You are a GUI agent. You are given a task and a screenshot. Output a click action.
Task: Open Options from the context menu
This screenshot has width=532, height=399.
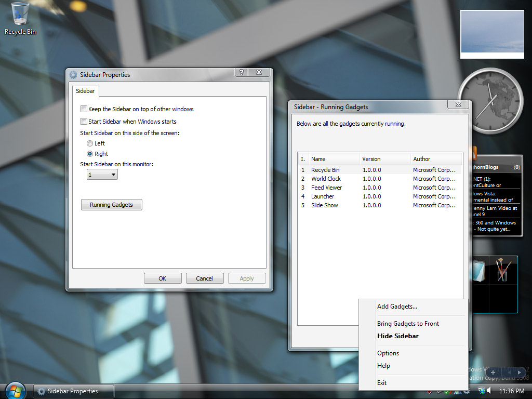pyautogui.click(x=388, y=353)
